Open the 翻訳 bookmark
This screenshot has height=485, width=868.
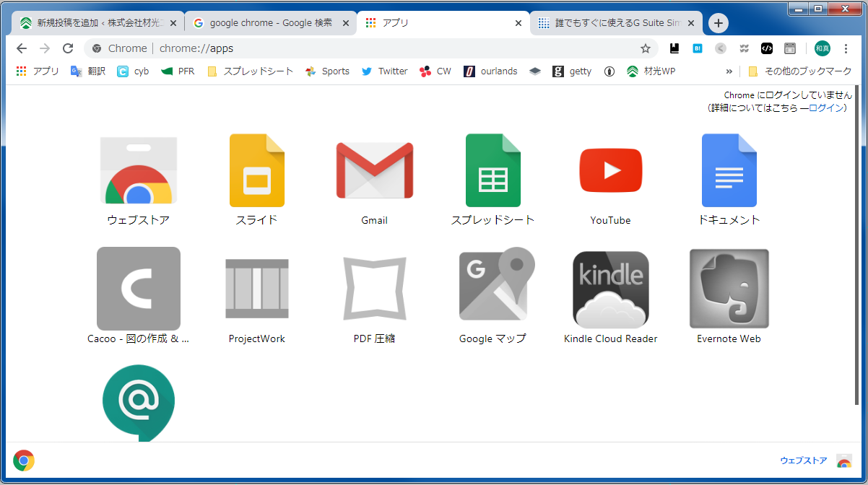[88, 71]
